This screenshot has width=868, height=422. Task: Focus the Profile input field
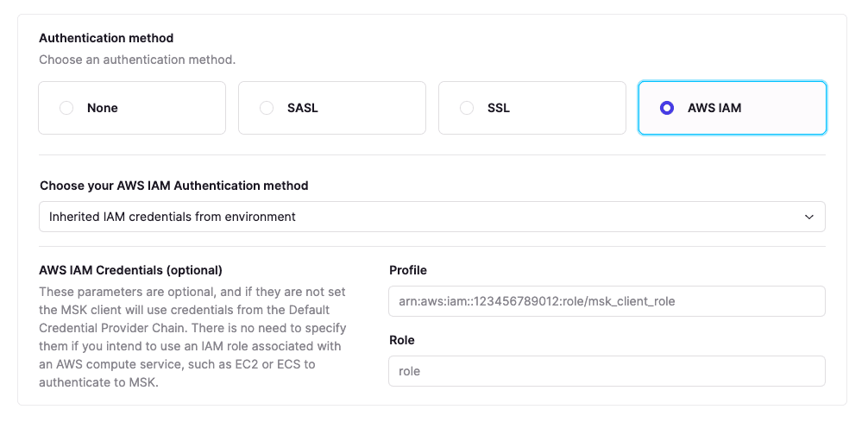pyautogui.click(x=607, y=301)
